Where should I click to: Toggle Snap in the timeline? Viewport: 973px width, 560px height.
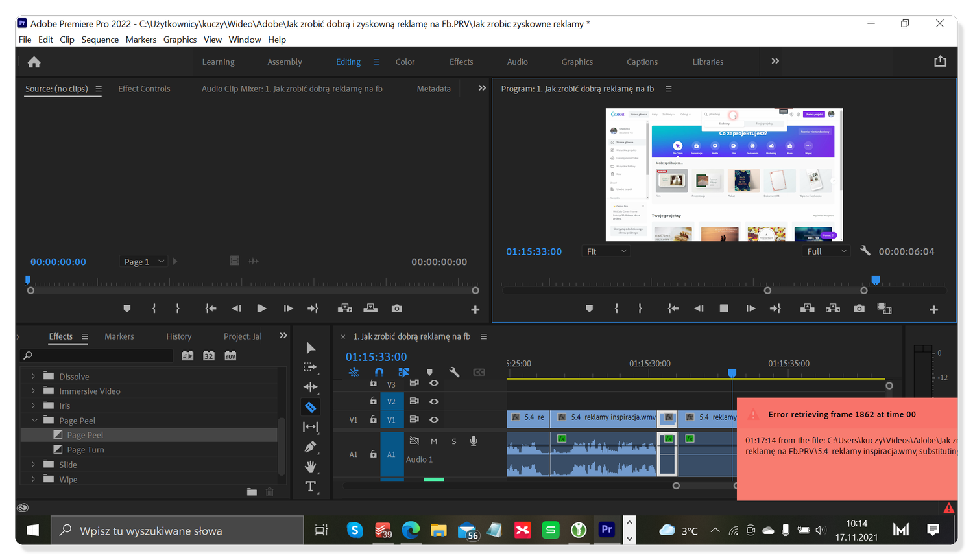(379, 372)
